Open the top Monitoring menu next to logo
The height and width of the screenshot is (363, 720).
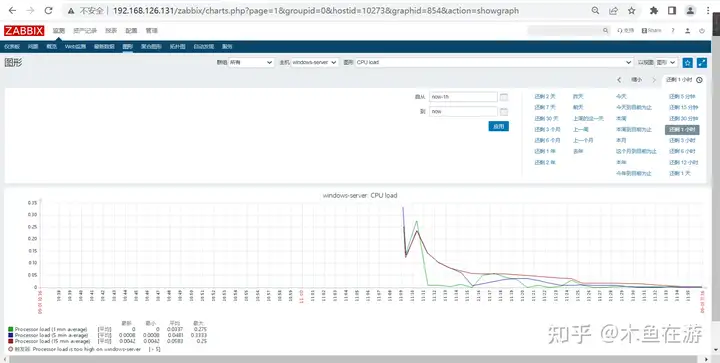click(58, 31)
